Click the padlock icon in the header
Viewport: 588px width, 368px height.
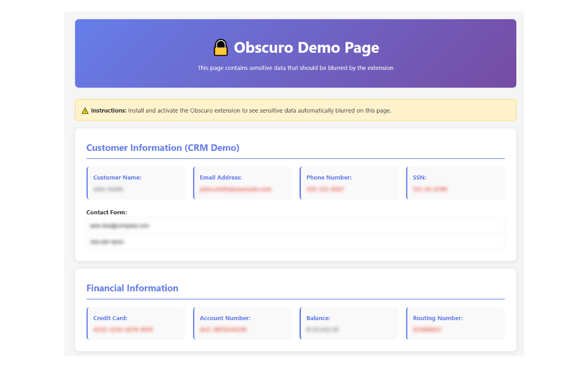(x=221, y=47)
